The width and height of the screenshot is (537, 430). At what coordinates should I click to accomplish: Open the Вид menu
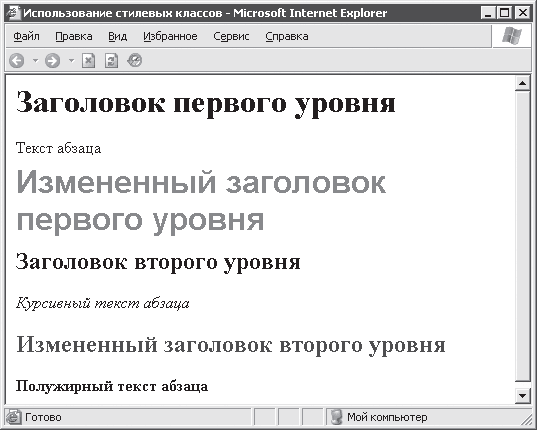pos(117,36)
